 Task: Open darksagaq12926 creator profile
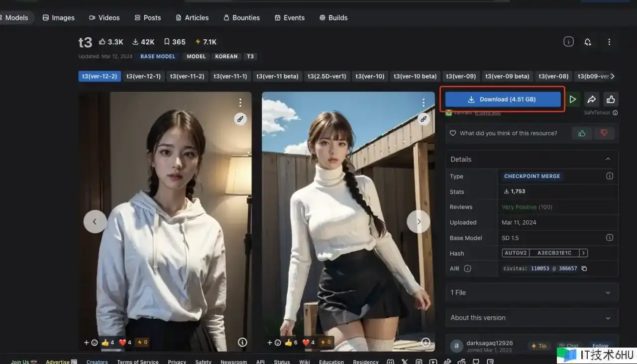(489, 343)
